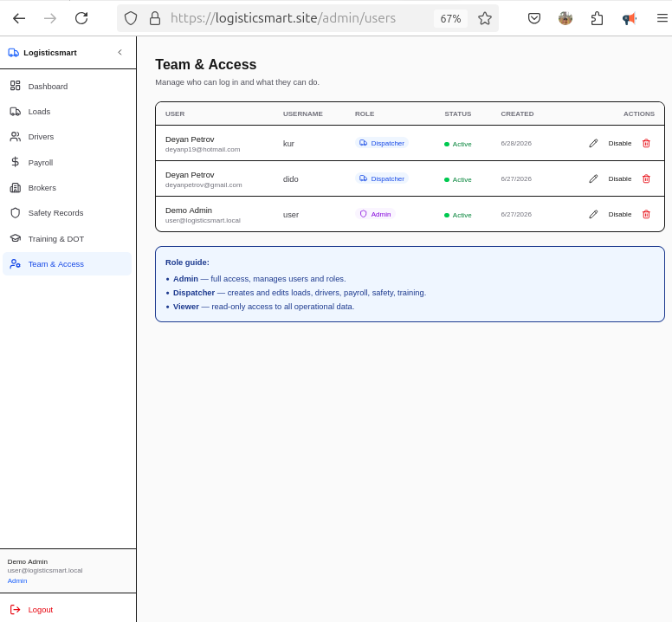Viewport: 672px width, 622px height.
Task: Open site security lock info
Action: click(155, 18)
